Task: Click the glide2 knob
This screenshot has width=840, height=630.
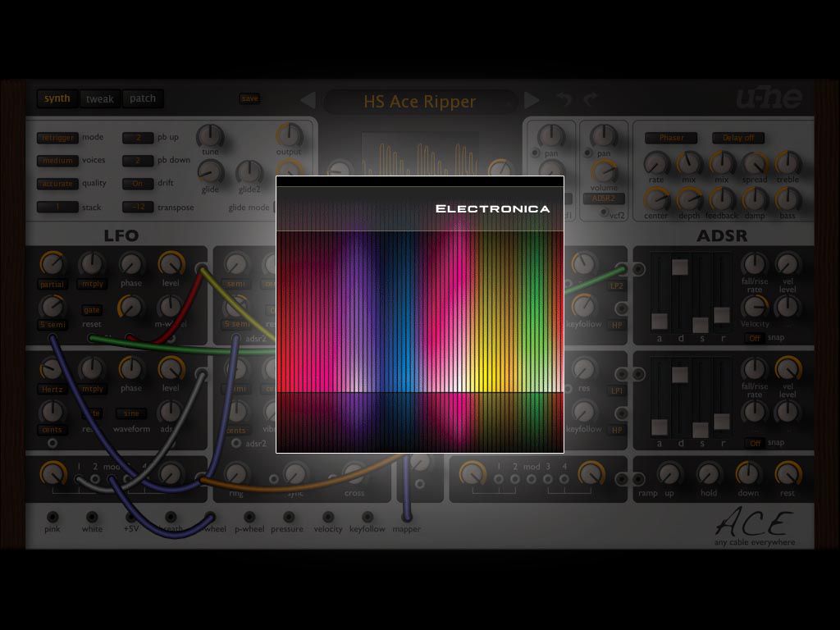Action: [249, 172]
